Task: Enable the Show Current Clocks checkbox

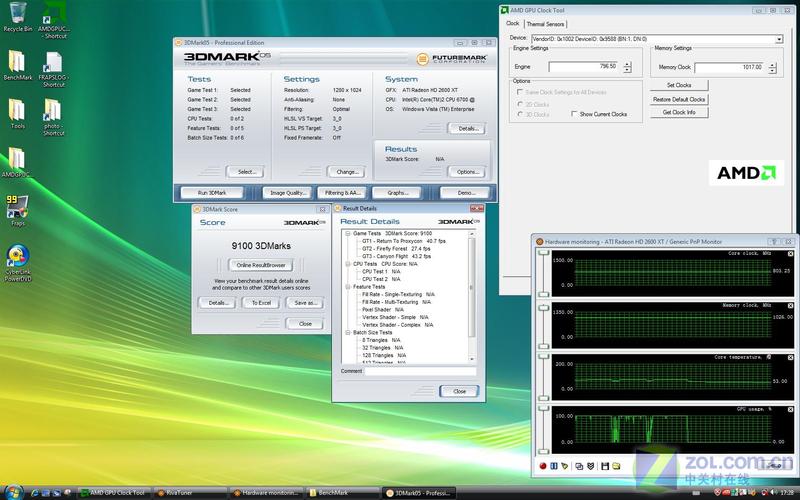Action: tap(574, 114)
